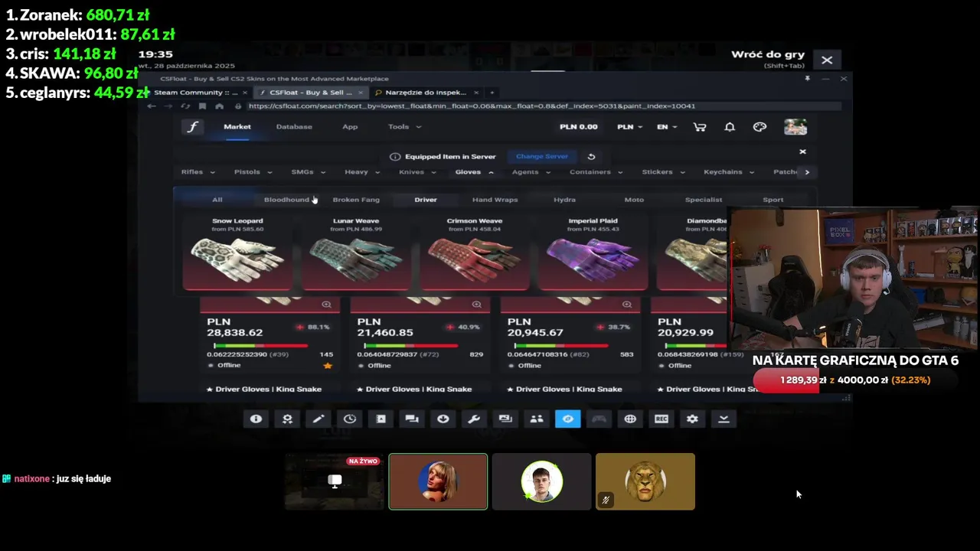Select the Broken Fang gloves filter
980x551 pixels.
pos(356,200)
